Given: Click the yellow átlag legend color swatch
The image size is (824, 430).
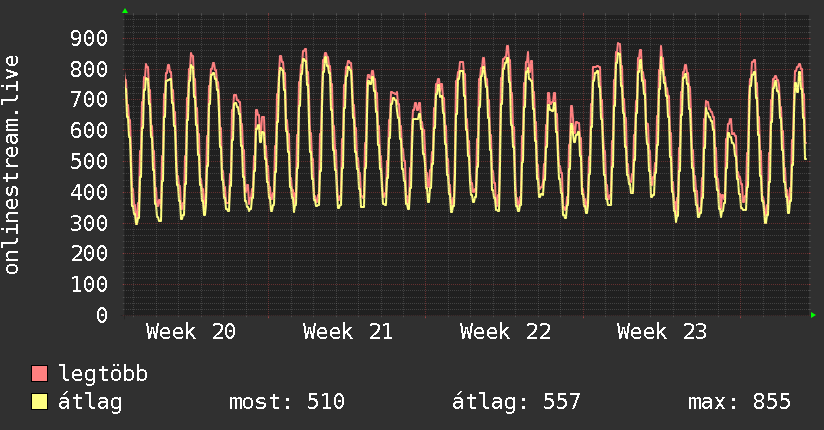Looking at the screenshot, I should pyautogui.click(x=39, y=402).
